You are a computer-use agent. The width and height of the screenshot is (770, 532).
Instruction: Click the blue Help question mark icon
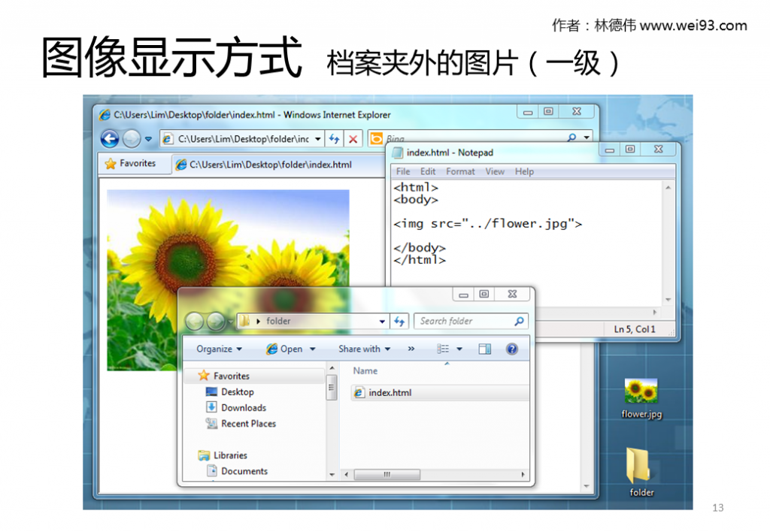pyautogui.click(x=511, y=349)
